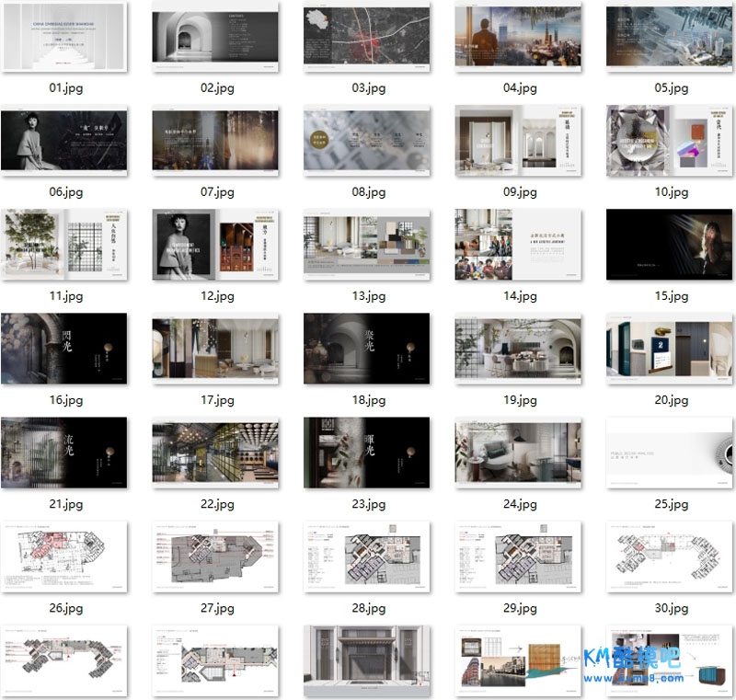736x700 pixels.
Task: Click the 20.jpg signage detail thumbnail
Action: tap(669, 350)
